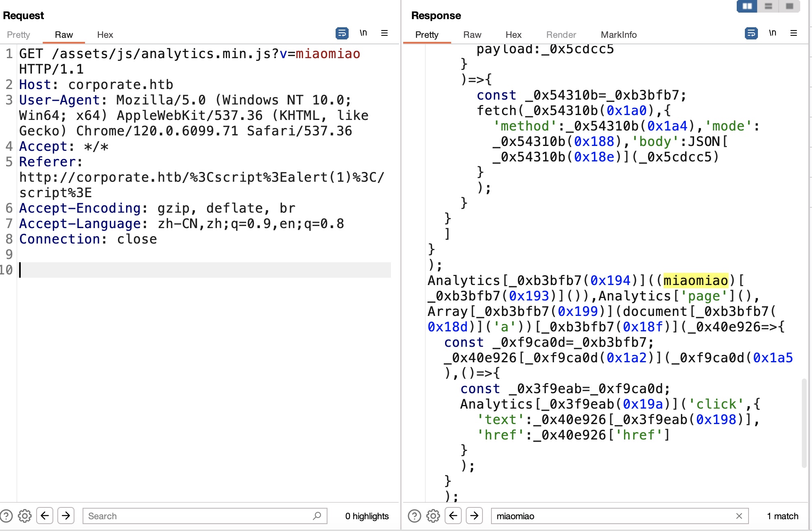Click the Response vertical scrollbar thumb

click(x=804, y=423)
